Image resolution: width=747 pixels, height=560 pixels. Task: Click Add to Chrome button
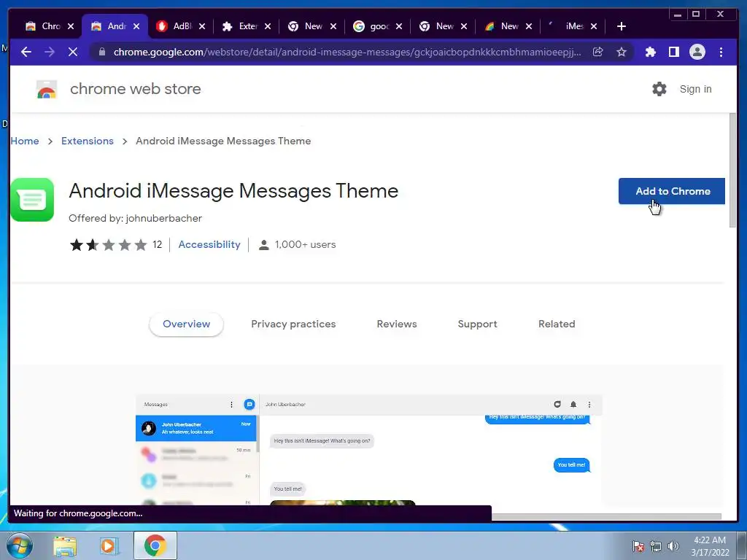[672, 191]
